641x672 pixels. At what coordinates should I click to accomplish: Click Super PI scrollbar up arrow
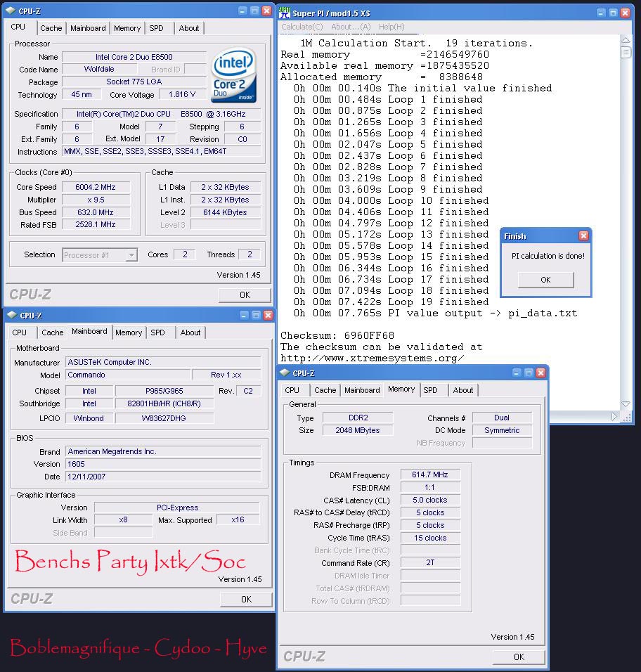tap(626, 40)
